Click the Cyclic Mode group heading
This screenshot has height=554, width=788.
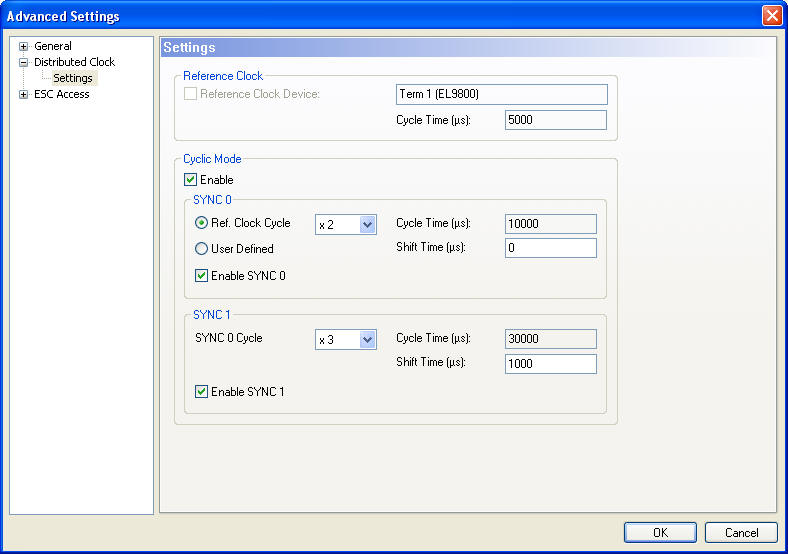(212, 159)
